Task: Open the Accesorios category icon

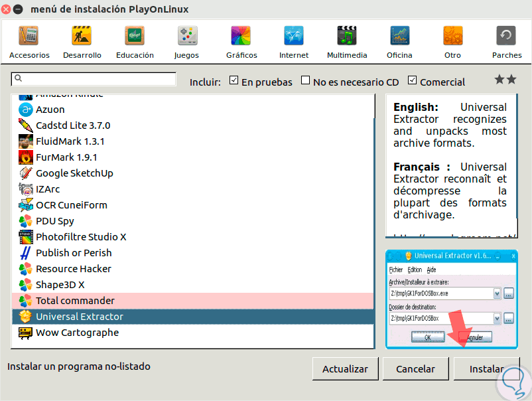Action: pos(29,36)
